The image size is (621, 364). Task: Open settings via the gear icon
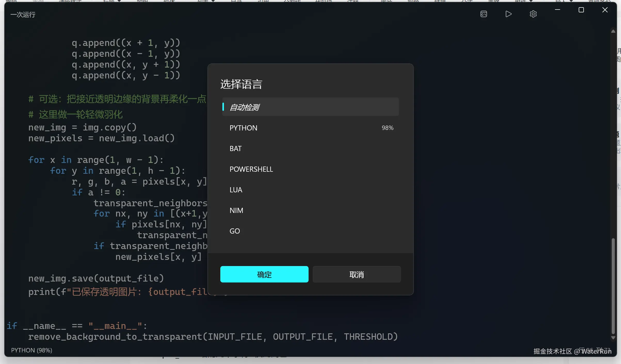[x=533, y=14]
